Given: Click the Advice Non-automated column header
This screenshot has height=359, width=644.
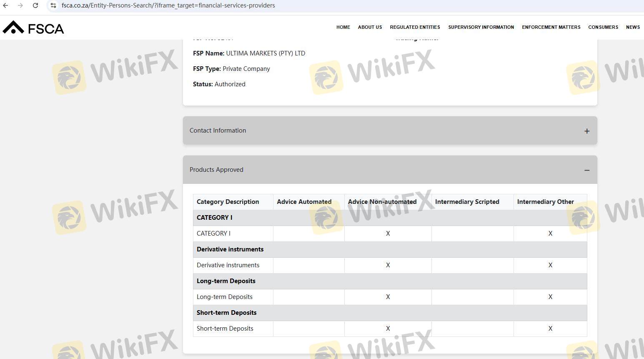Looking at the screenshot, I should [x=382, y=202].
